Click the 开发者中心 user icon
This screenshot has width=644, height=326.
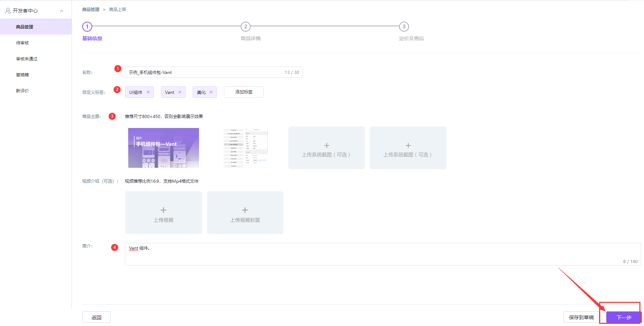8,11
